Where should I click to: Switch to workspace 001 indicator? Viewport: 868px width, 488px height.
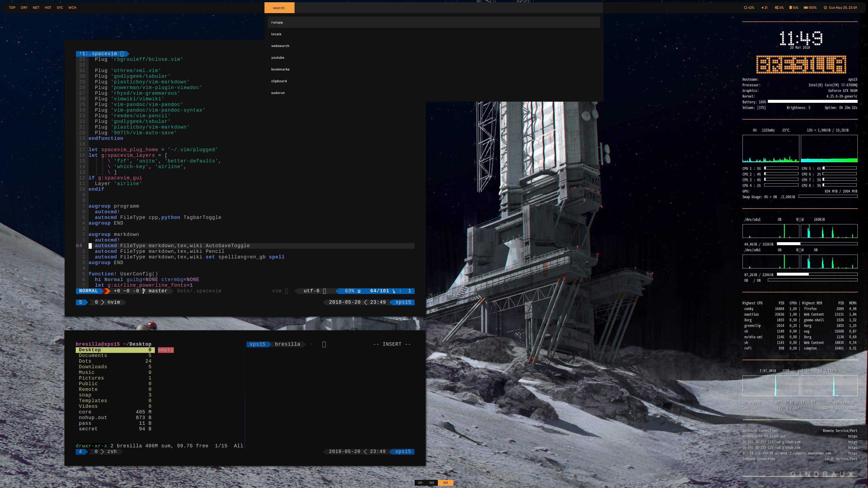420,483
